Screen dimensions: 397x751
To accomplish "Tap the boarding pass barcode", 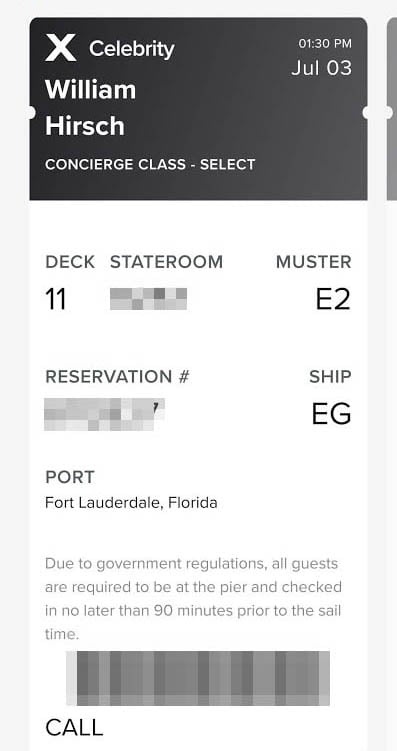I will coord(198,678).
